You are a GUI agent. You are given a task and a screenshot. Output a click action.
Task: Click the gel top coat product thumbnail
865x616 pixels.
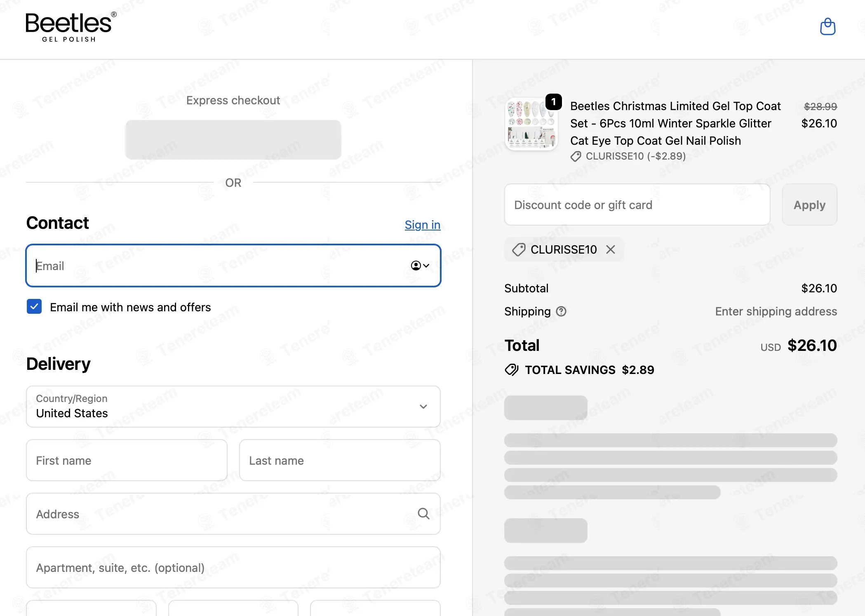point(531,124)
